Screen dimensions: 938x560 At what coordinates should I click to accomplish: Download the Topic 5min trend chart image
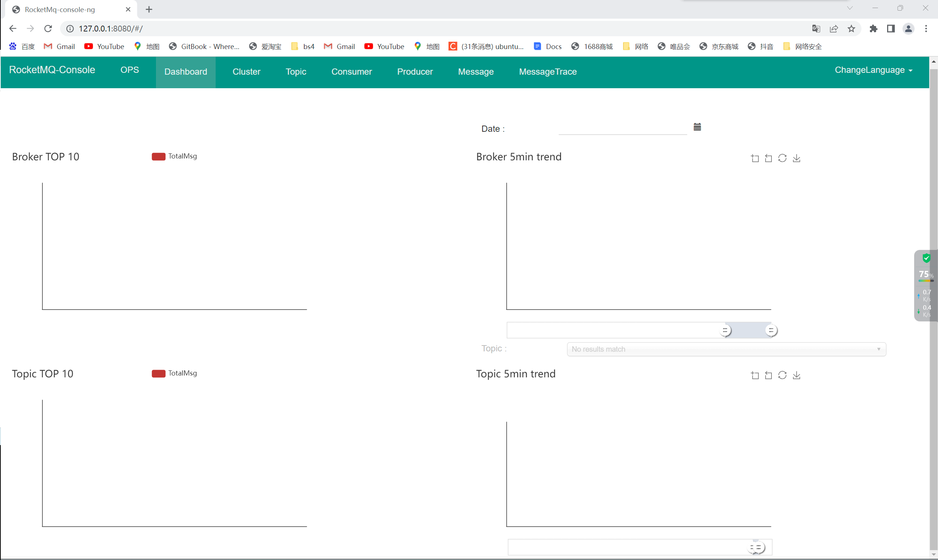click(796, 376)
